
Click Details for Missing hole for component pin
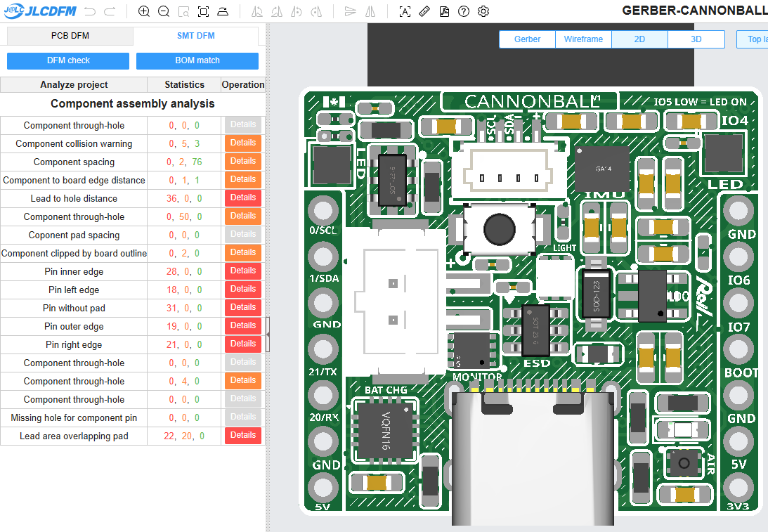pos(243,417)
